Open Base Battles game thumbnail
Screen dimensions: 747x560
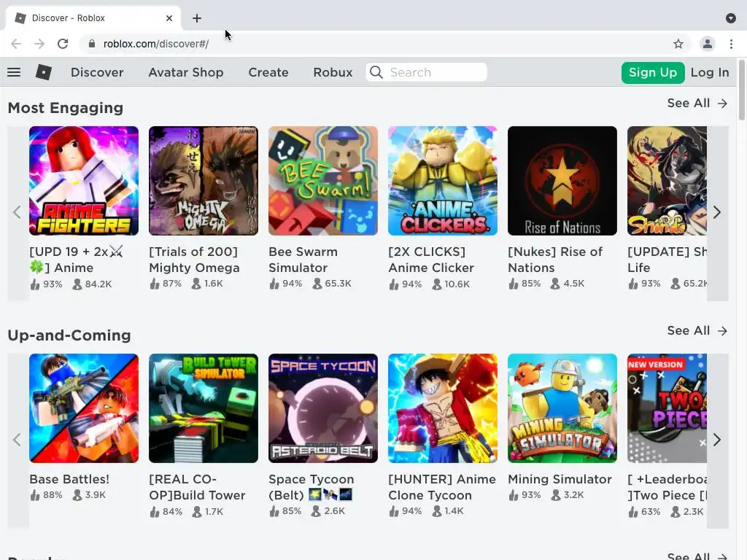84,408
